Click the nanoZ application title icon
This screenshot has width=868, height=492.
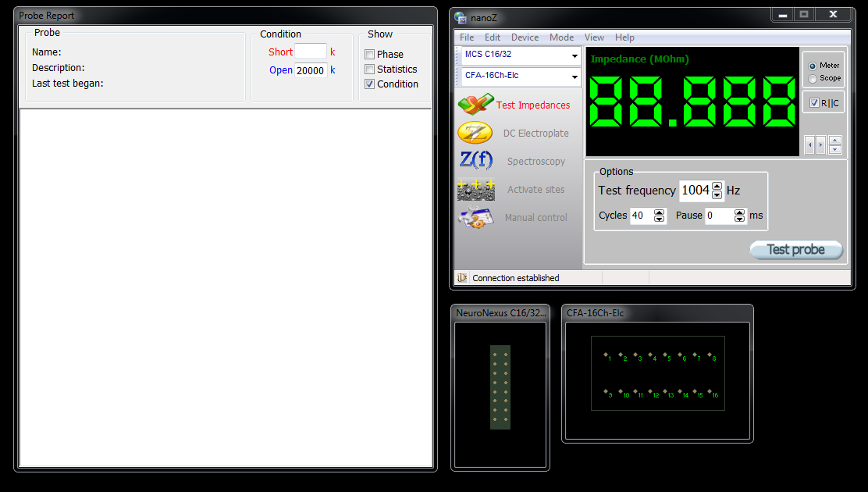pyautogui.click(x=461, y=16)
